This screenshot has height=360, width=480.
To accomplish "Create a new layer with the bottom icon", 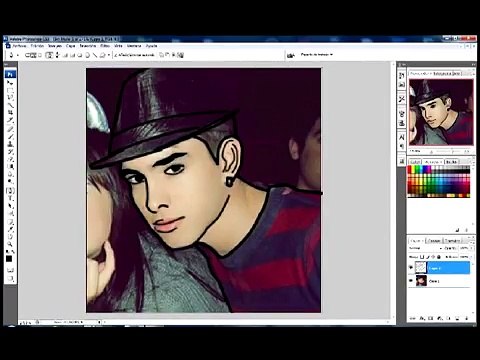I will click(457, 318).
